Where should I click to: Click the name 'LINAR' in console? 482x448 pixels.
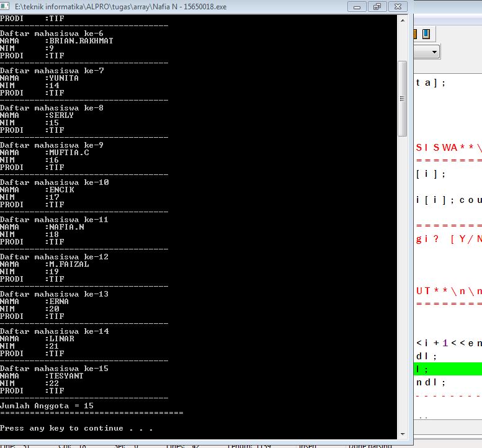click(62, 339)
